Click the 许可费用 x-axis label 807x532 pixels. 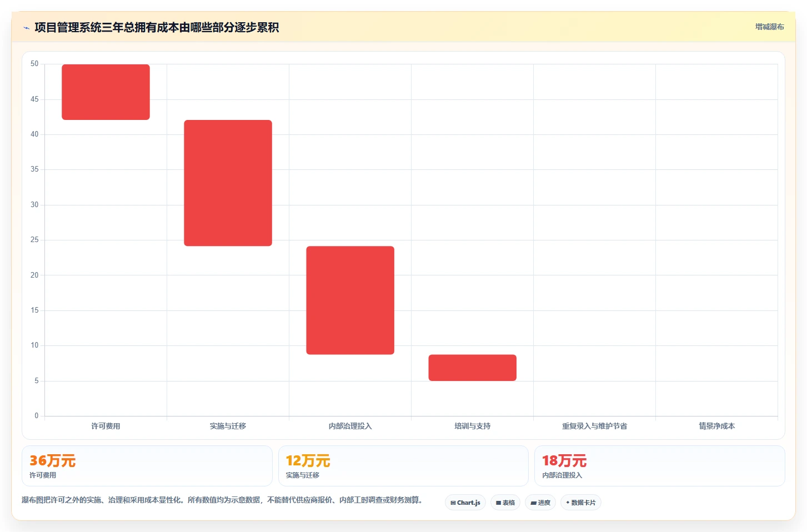[x=106, y=426]
